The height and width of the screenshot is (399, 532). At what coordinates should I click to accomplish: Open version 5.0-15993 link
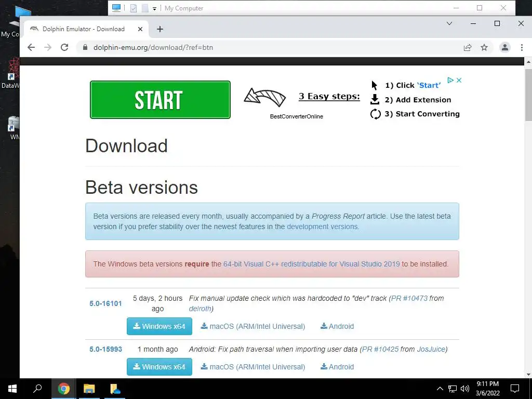coord(105,349)
